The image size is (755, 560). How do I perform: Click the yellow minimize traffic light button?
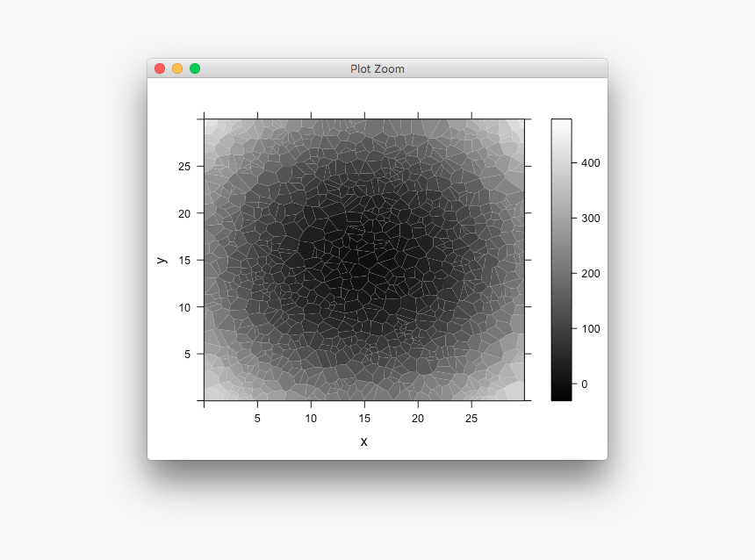pos(176,68)
